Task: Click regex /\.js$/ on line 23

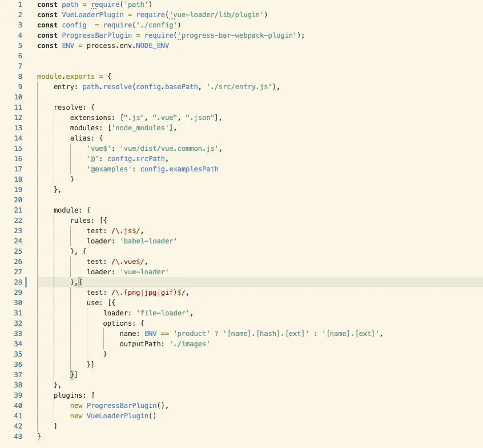Action: click(126, 231)
